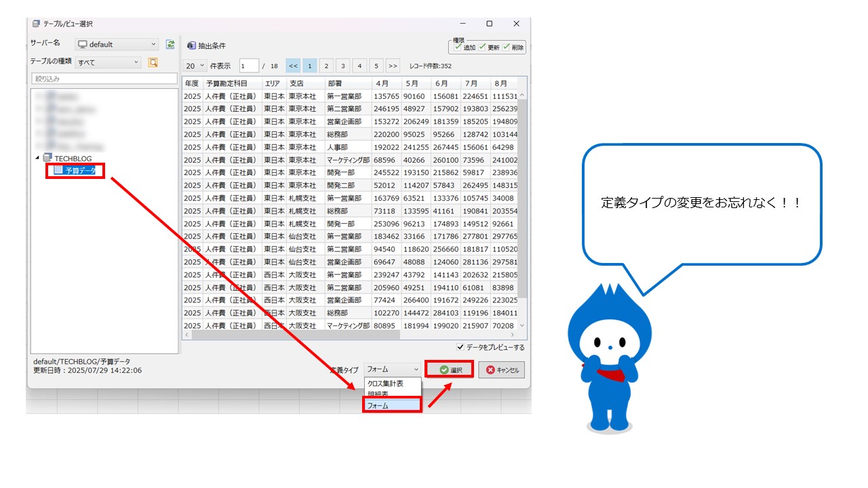Click the table search magnifier icon
Viewport: 868px width, 488px height.
click(x=153, y=62)
